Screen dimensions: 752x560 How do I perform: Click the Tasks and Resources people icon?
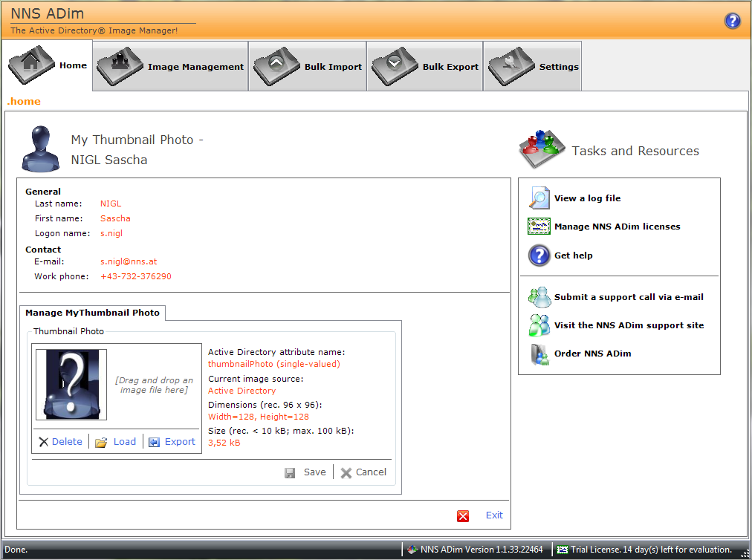point(542,149)
